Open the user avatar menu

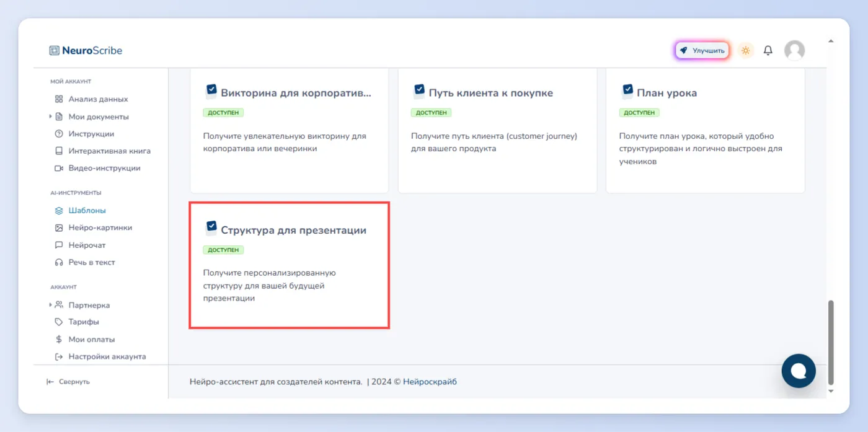794,51
